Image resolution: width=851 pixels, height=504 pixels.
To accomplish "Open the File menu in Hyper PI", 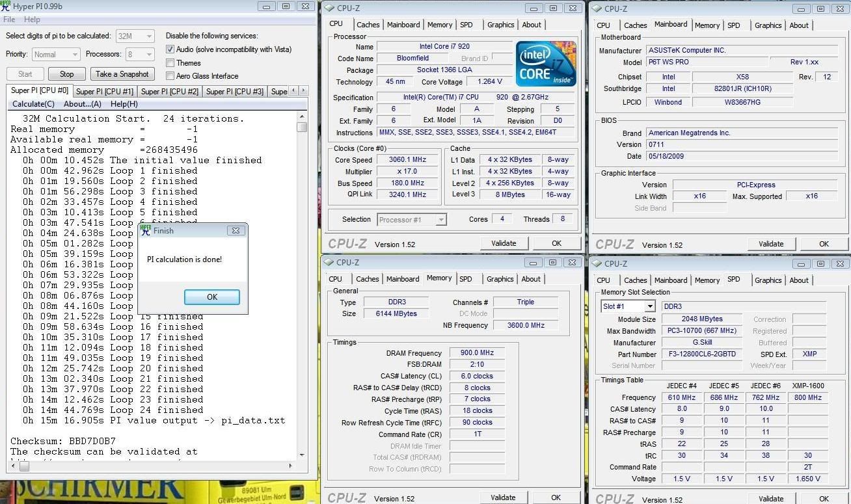I will [9, 20].
